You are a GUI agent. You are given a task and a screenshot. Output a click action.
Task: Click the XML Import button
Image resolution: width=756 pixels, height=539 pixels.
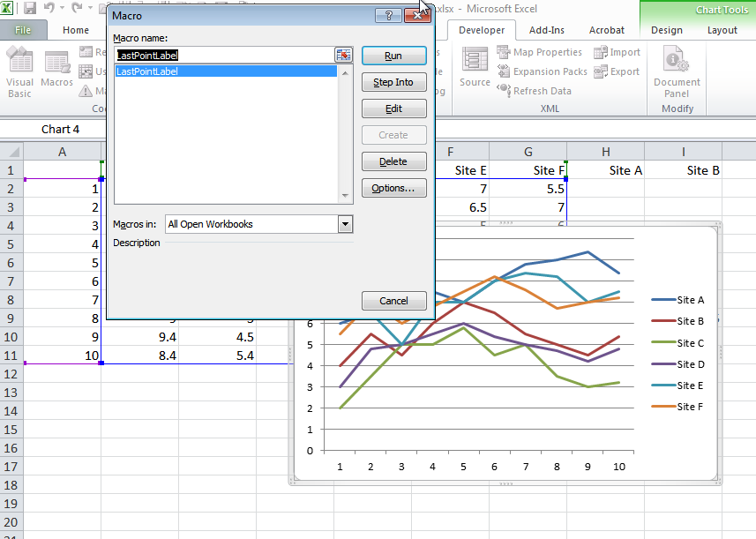[x=618, y=52]
